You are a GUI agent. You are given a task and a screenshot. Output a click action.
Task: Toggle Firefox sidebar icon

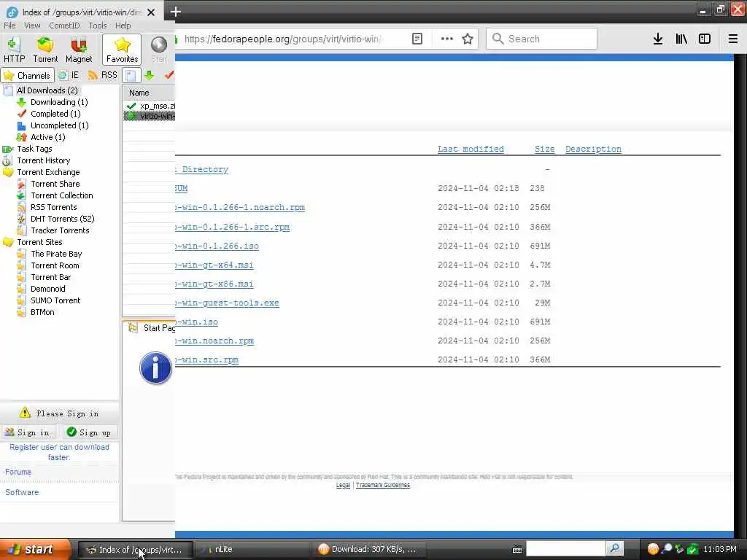tap(705, 39)
